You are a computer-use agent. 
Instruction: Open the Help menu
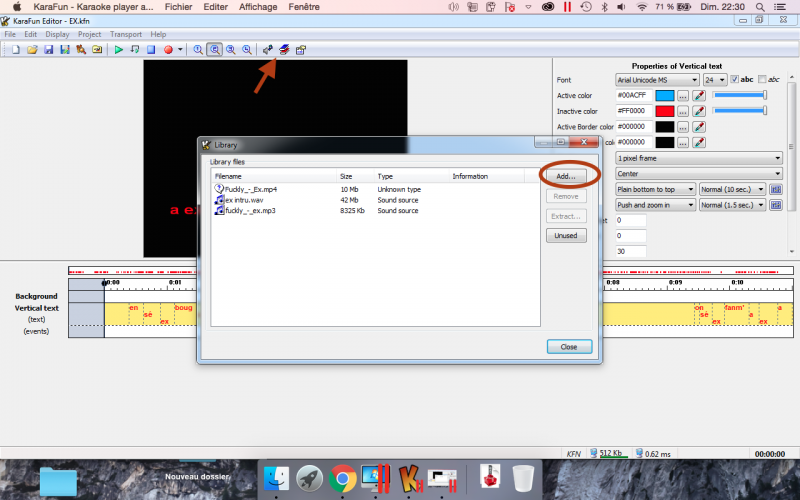tap(158, 34)
